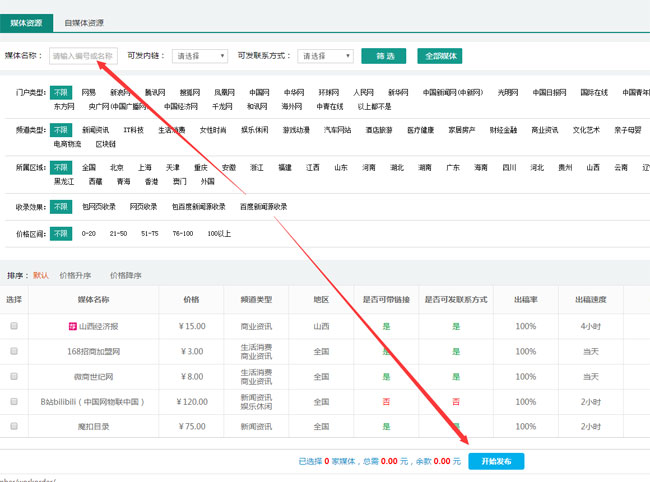This screenshot has width=650, height=482.
Task: Filter region by 北京
Action: (117, 168)
